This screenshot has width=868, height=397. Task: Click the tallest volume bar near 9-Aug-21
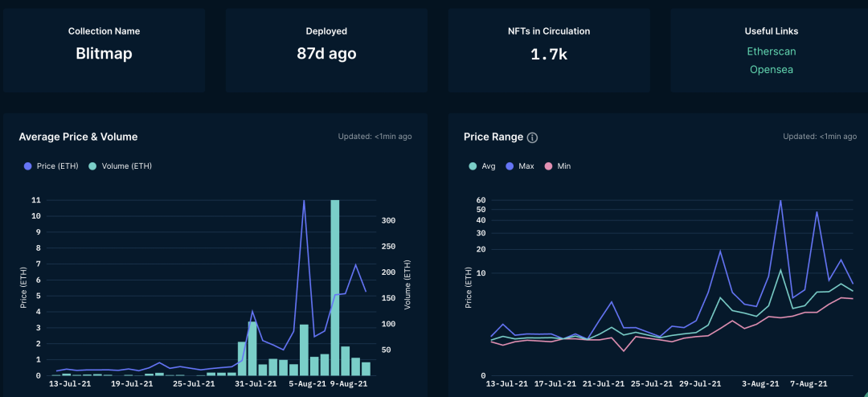(335, 288)
